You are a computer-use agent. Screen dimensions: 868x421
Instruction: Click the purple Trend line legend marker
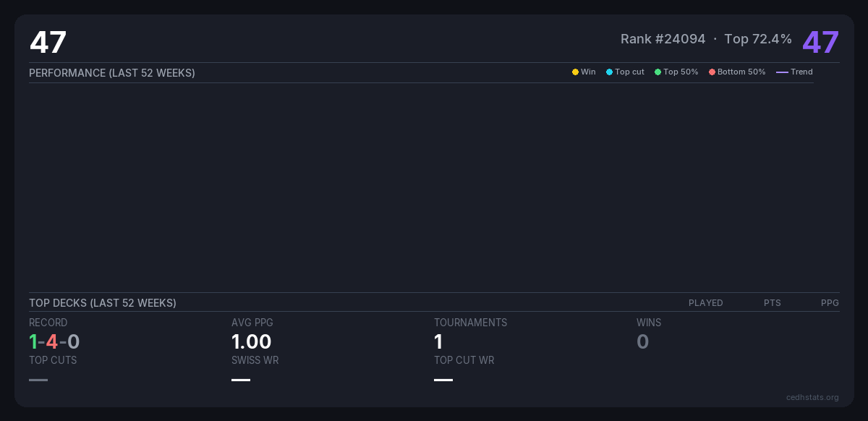point(782,72)
